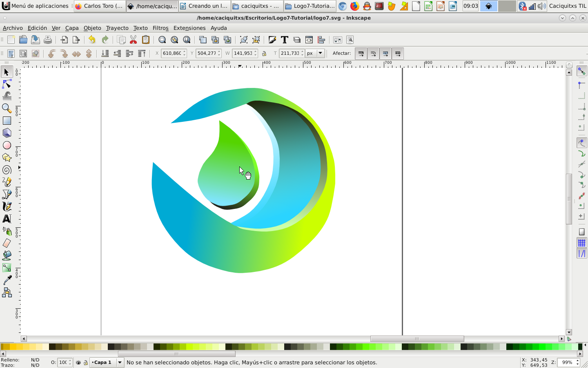Save document icon in toolbar
Viewport: 588px width, 368px height.
pos(36,40)
